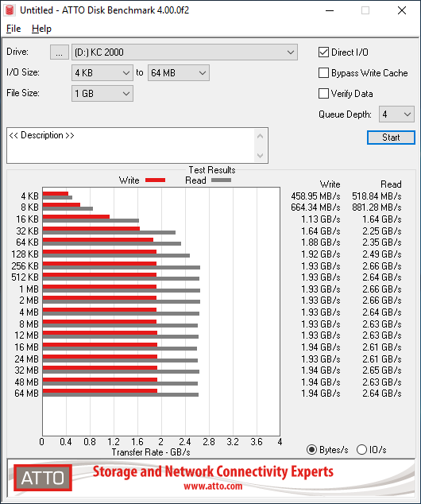Click the 128 KB read value 2.49 GB/s
This screenshot has height=504, width=421.
[x=382, y=254]
